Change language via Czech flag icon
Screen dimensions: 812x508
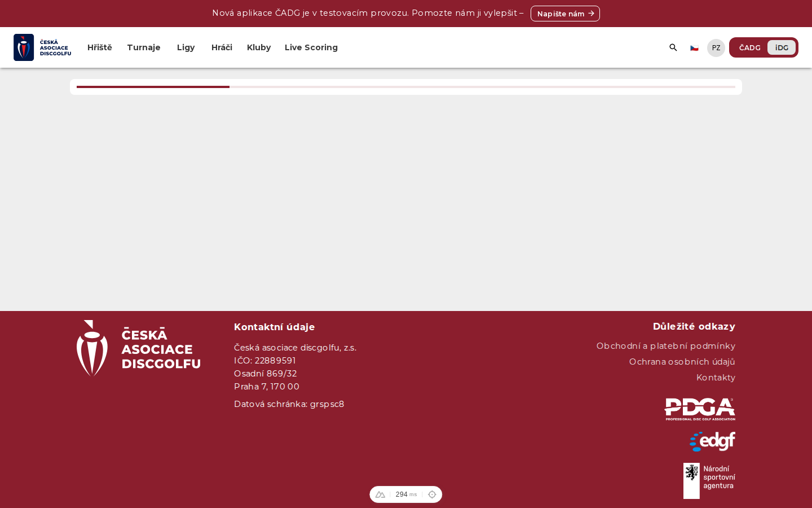click(x=694, y=48)
